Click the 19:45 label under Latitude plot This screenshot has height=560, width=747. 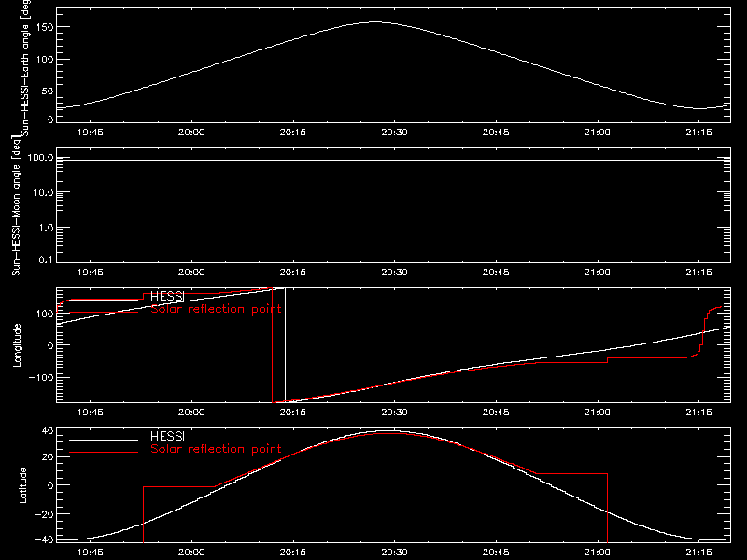pos(90,553)
